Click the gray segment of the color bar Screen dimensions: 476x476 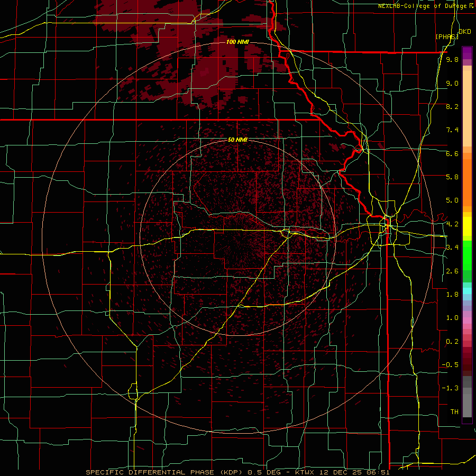(x=467, y=397)
